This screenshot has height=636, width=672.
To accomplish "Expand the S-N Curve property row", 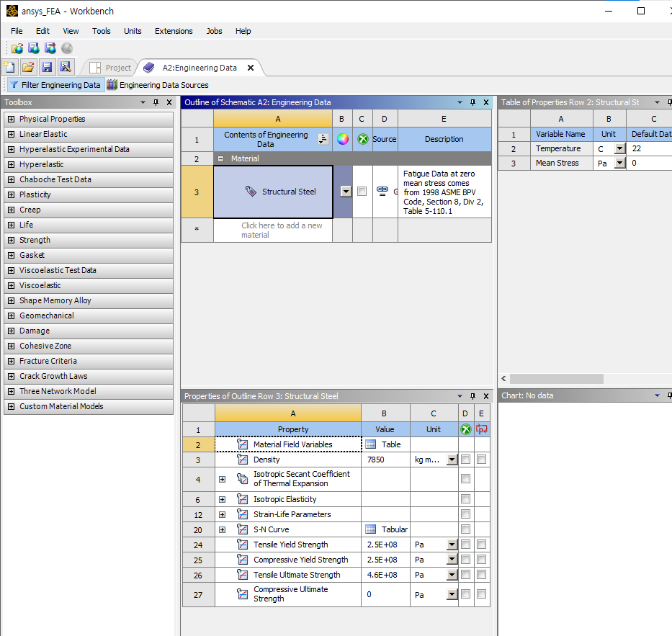I will tap(222, 529).
